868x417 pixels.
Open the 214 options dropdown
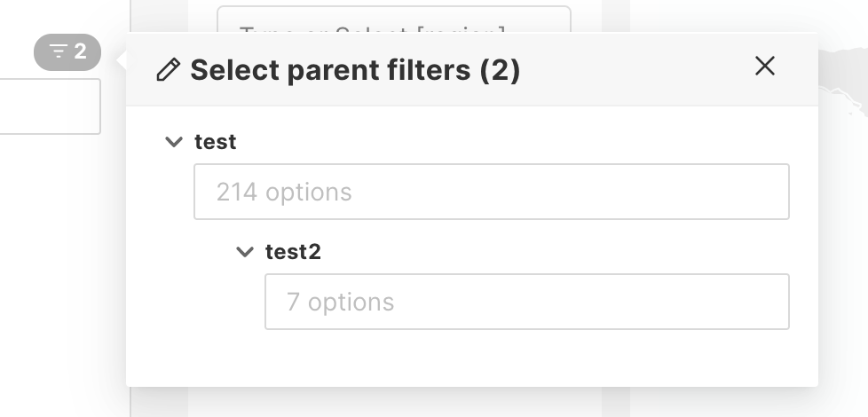pyautogui.click(x=491, y=192)
